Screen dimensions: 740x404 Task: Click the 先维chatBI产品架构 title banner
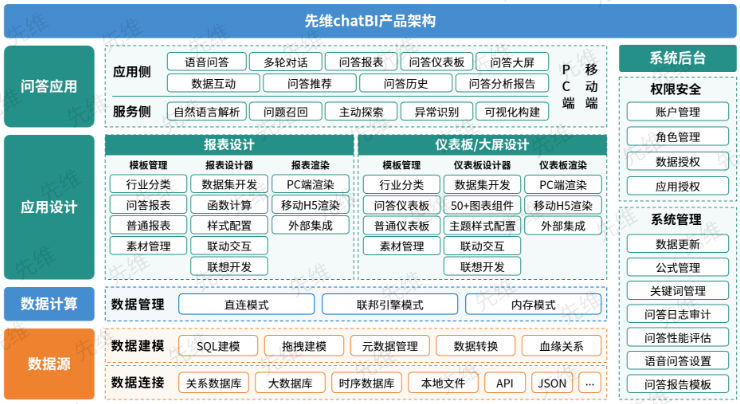[370, 21]
